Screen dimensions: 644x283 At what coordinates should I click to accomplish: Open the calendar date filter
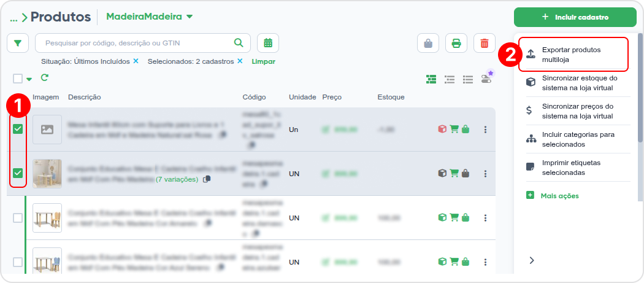(x=268, y=43)
